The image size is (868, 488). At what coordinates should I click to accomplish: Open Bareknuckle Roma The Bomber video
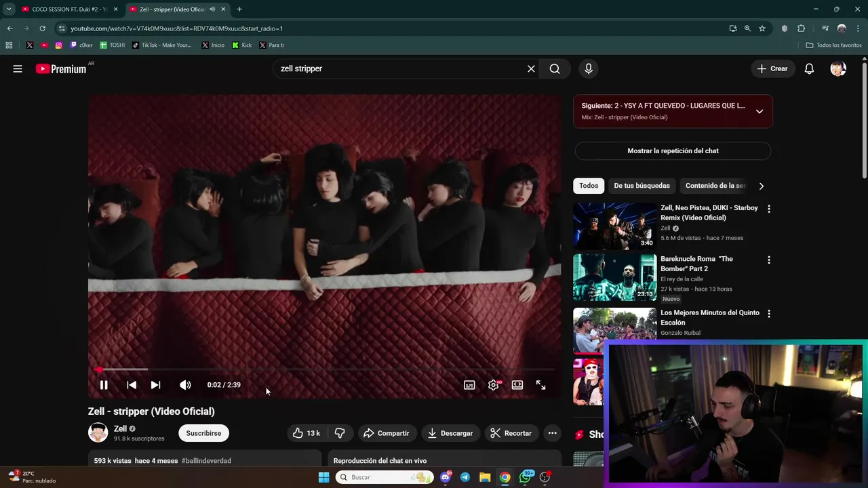(x=615, y=277)
